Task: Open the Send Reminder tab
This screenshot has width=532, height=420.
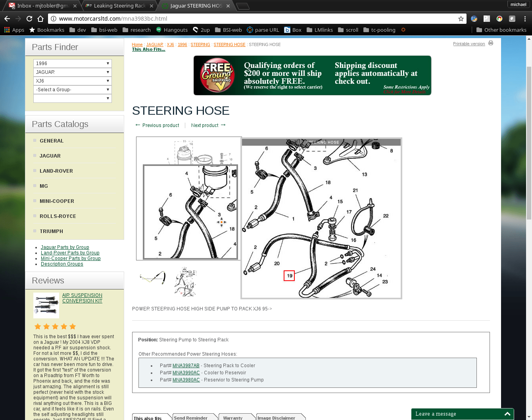Action: 191,418
